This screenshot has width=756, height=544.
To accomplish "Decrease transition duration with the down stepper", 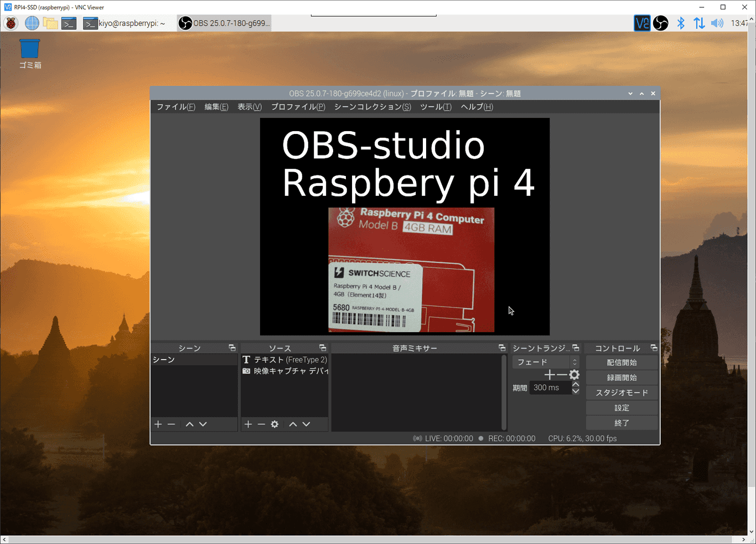I will (576, 391).
